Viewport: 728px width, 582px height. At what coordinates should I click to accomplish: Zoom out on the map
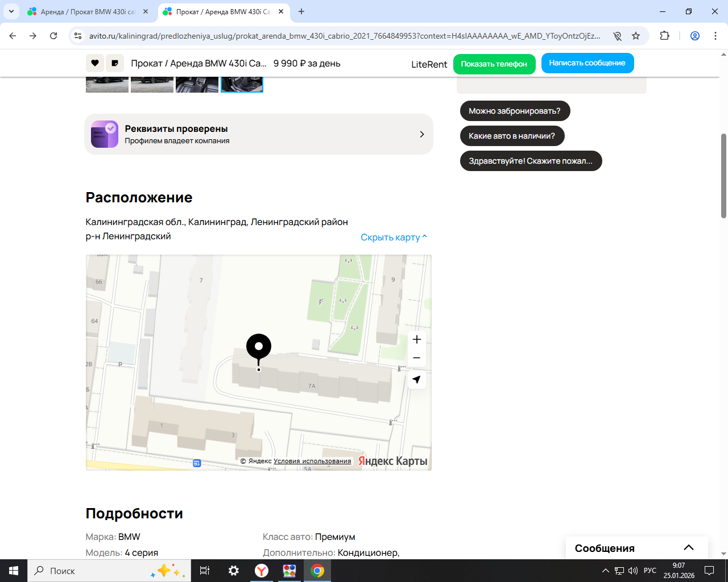click(x=417, y=358)
